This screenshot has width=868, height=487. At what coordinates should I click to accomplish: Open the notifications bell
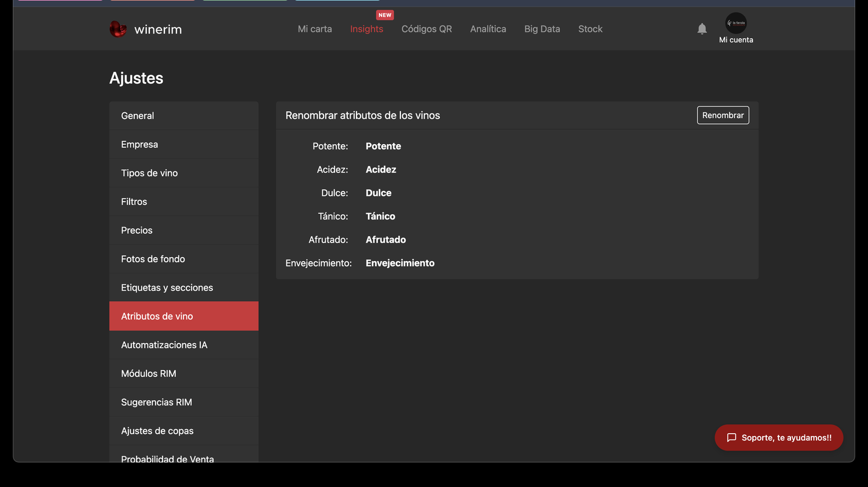[702, 29]
